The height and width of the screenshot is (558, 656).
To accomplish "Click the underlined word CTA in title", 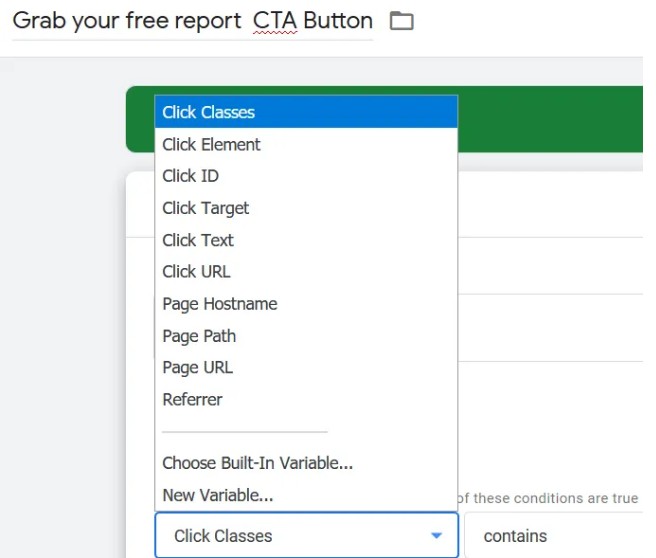I will 275,21.
